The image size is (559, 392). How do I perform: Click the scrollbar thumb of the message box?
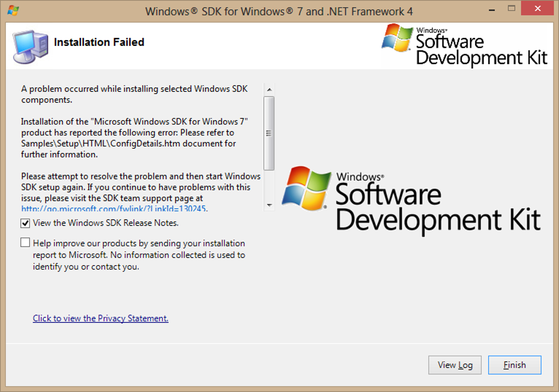pos(269,133)
